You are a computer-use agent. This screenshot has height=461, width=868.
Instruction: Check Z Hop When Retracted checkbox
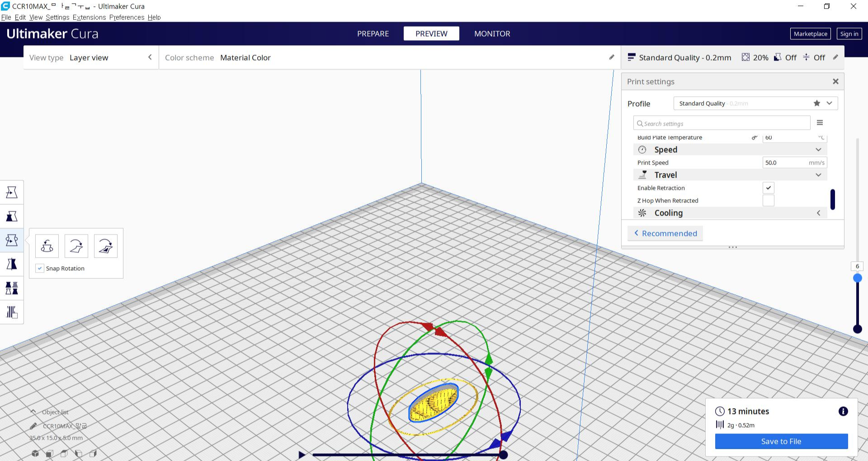click(x=769, y=200)
